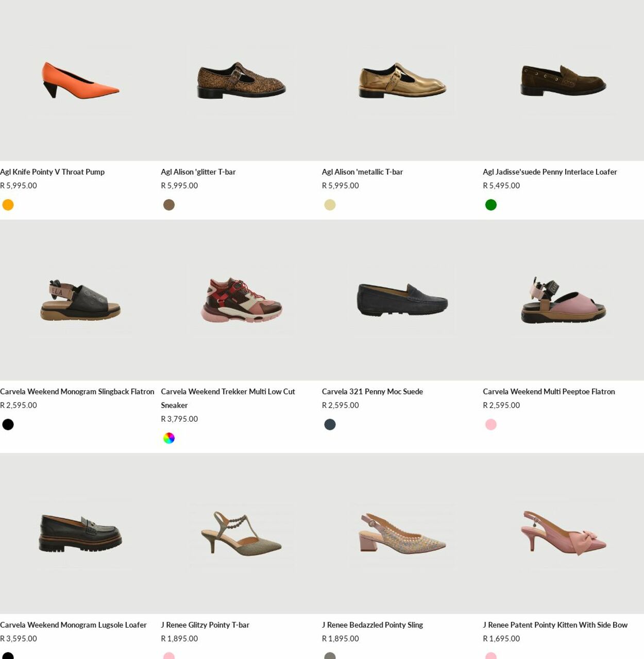Open the J Renee Bedazzled Pointy Sling image
This screenshot has height=659, width=644.
click(x=402, y=533)
